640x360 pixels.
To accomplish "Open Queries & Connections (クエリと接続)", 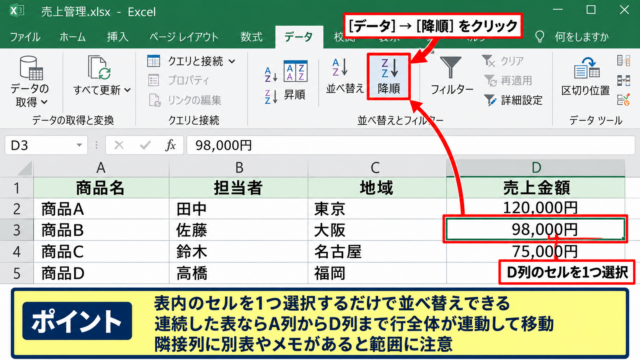I will click(x=191, y=61).
